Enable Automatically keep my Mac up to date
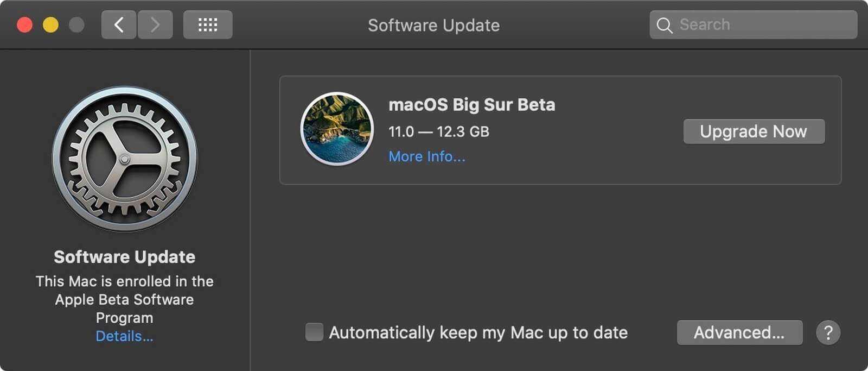The image size is (868, 371). click(314, 332)
